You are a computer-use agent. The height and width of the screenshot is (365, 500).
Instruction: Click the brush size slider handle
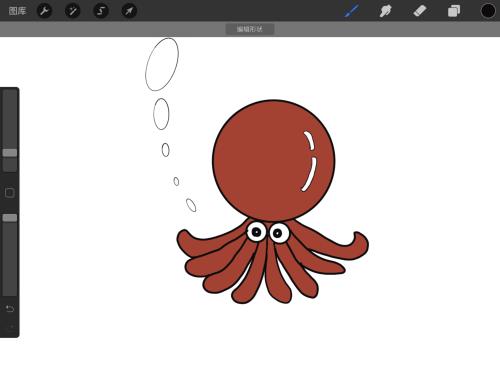[10, 153]
